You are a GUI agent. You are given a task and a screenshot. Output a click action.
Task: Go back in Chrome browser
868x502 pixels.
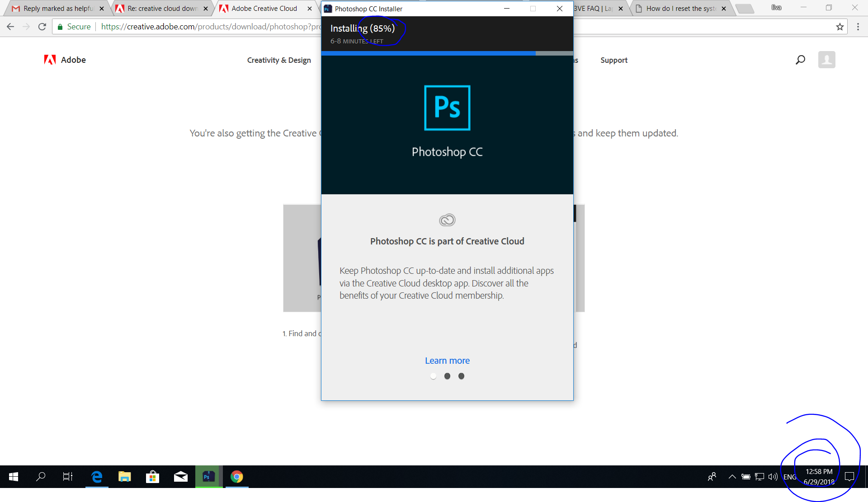(x=10, y=27)
